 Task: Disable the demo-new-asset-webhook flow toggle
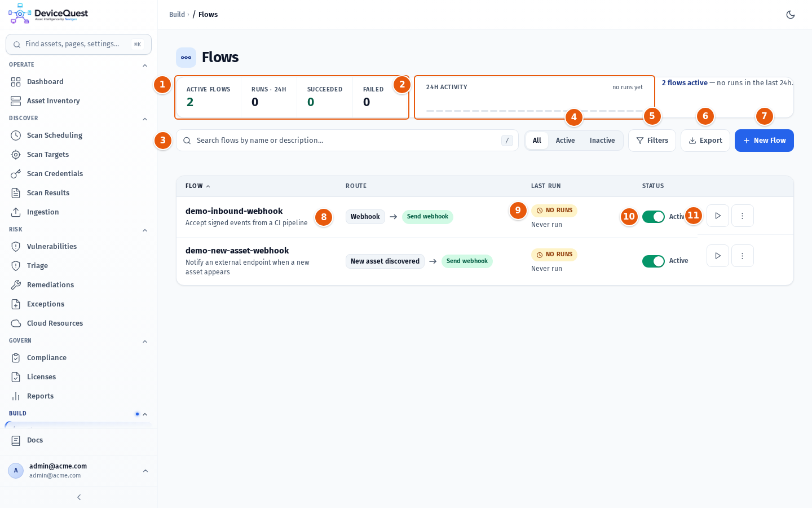(x=654, y=261)
